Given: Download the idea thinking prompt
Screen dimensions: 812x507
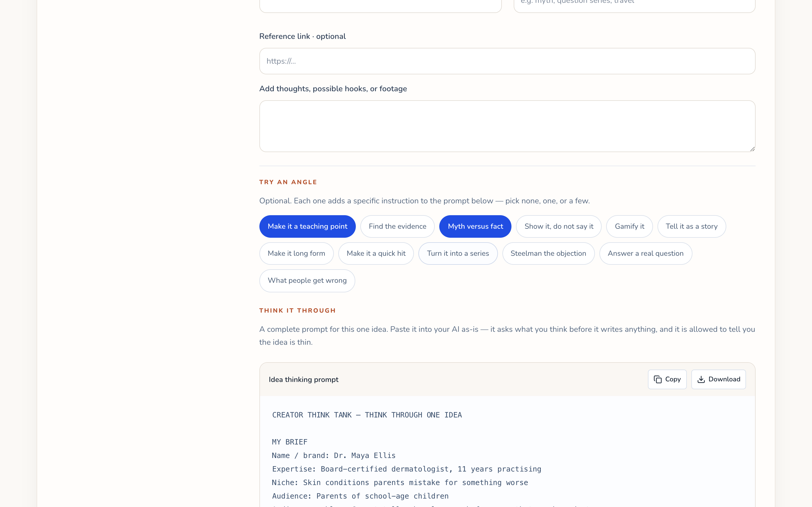Looking at the screenshot, I should [718, 379].
